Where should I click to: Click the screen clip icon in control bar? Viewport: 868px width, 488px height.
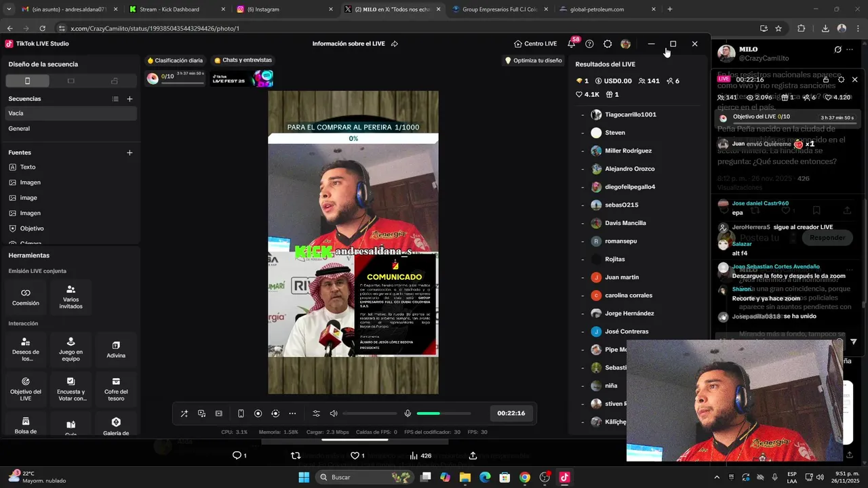[x=218, y=413]
